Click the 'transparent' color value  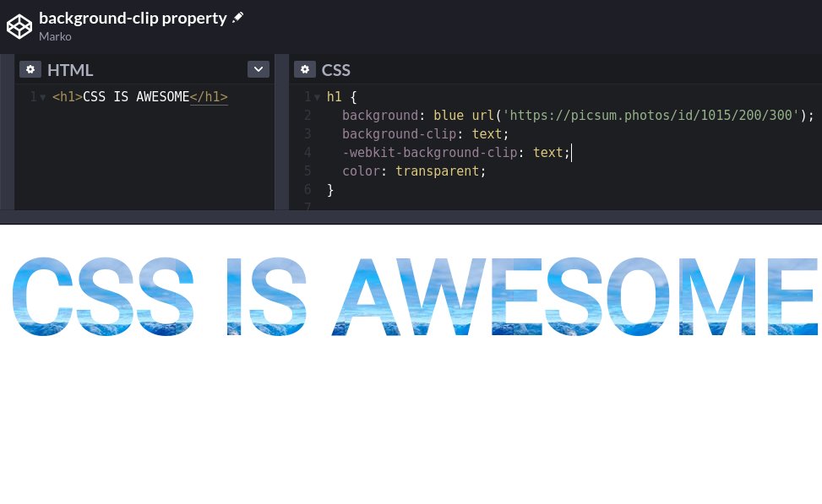pyautogui.click(x=438, y=171)
